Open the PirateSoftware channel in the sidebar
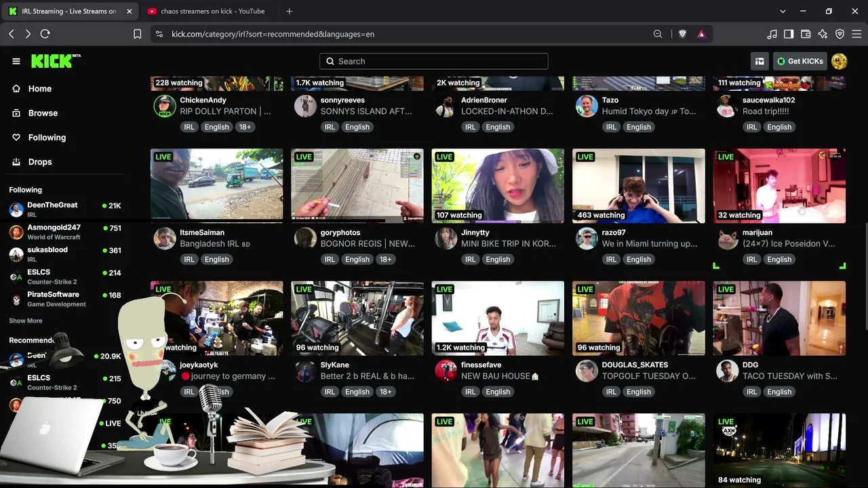 (65, 299)
